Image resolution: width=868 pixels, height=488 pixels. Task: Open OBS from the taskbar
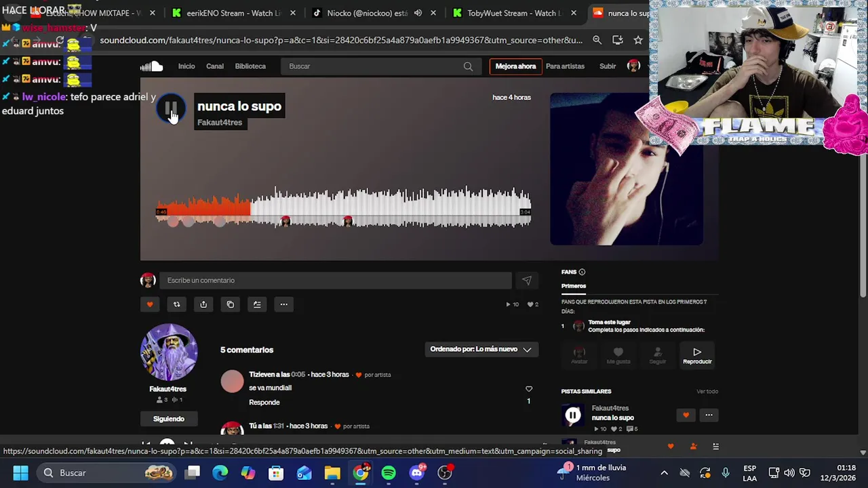[445, 472]
